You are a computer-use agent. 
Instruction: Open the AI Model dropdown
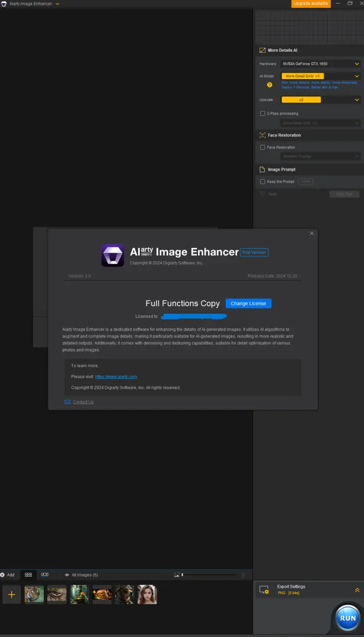pos(320,76)
